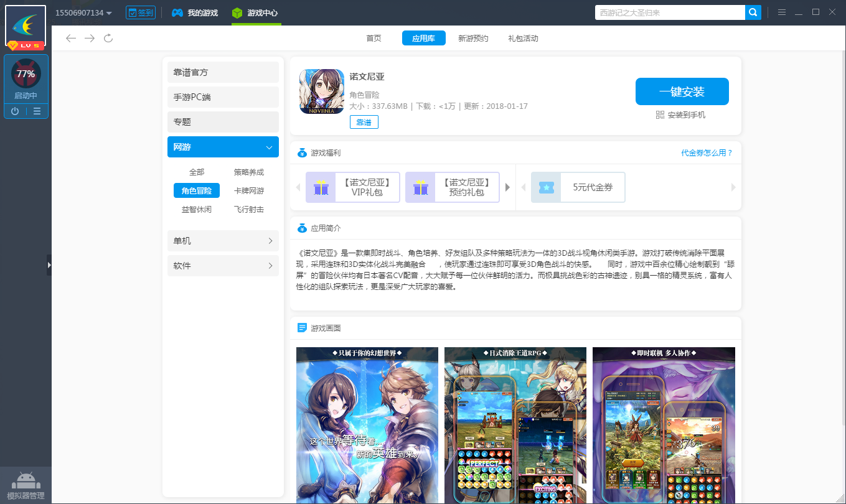
Task: Open 【诺文尼亚】预约礼包 gift
Action: point(452,187)
